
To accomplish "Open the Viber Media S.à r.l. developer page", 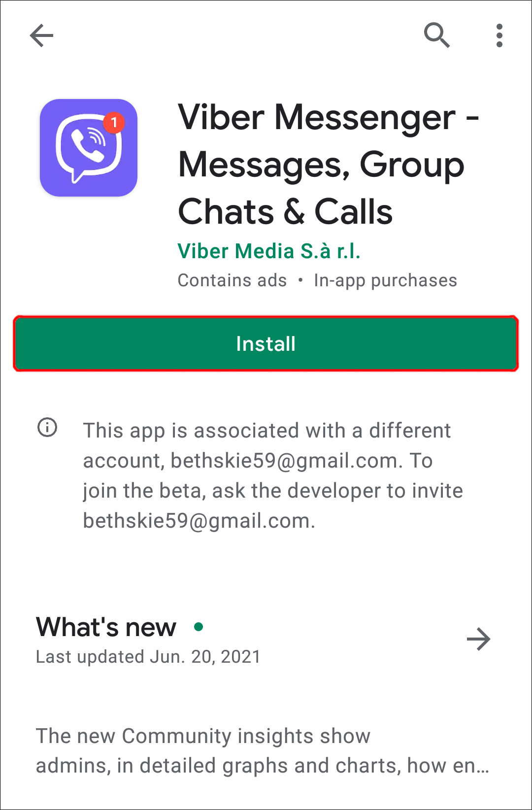I will click(269, 251).
